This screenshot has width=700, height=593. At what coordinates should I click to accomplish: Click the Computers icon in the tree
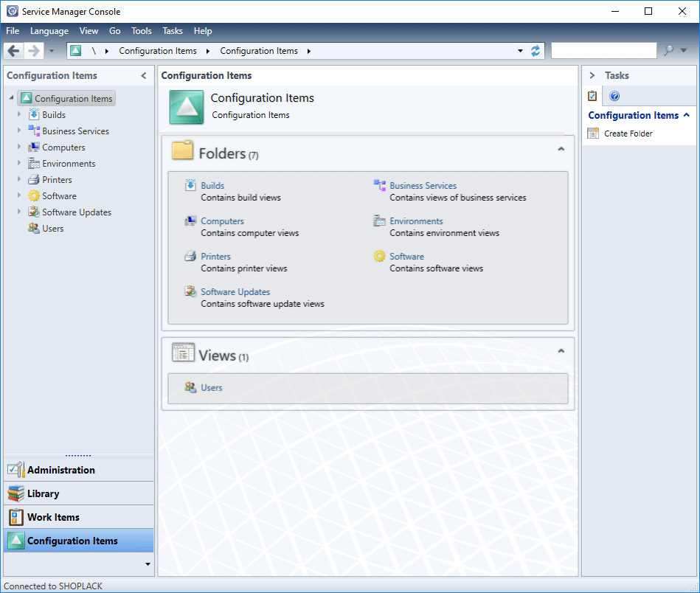(34, 148)
